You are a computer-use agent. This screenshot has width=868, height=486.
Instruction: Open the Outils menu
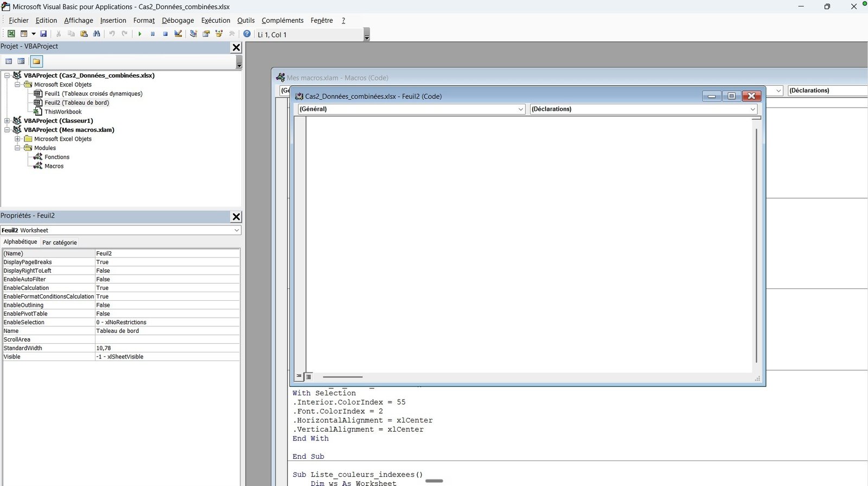coord(246,20)
